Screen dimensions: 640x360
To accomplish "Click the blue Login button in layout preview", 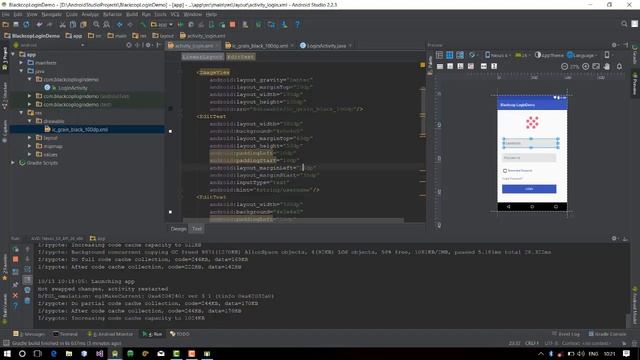I will 529,189.
